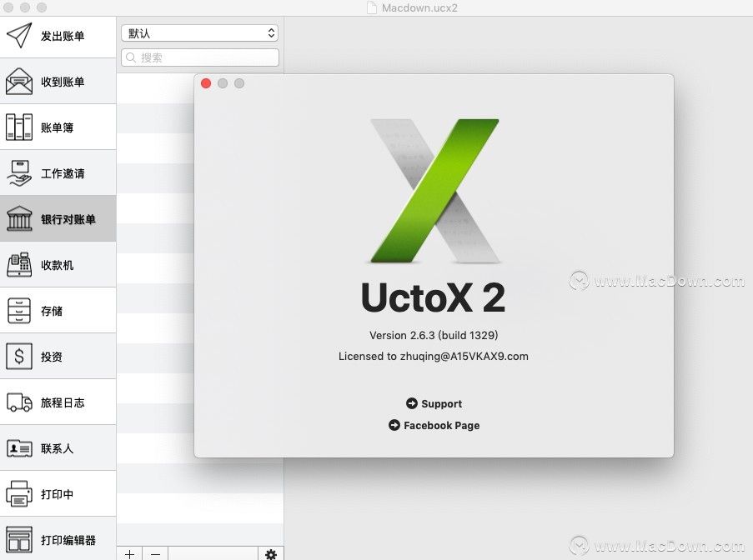The width and height of the screenshot is (753, 560).
Task: Click the Support arrow icon
Action: tap(412, 403)
